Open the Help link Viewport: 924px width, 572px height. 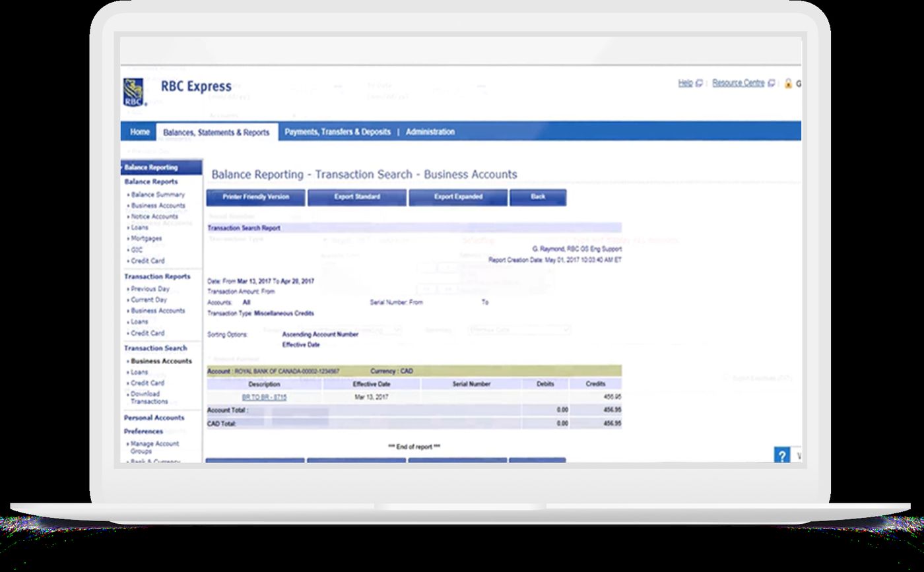(685, 83)
